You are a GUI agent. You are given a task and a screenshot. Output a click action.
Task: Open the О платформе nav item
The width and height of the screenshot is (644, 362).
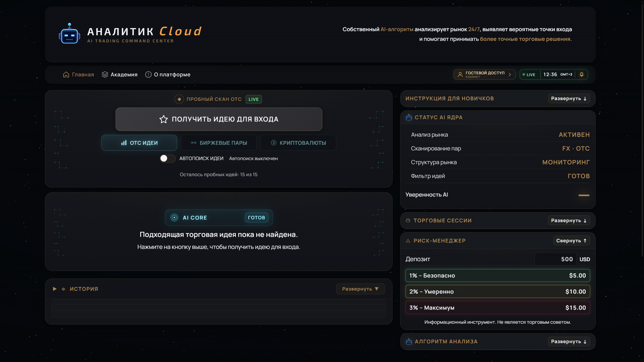168,75
